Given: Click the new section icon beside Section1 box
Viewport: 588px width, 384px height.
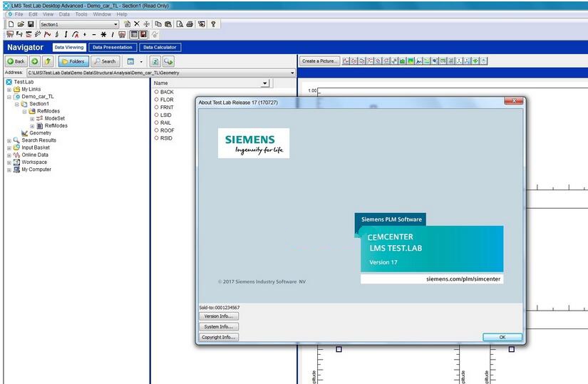Looking at the screenshot, I should coord(127,24).
